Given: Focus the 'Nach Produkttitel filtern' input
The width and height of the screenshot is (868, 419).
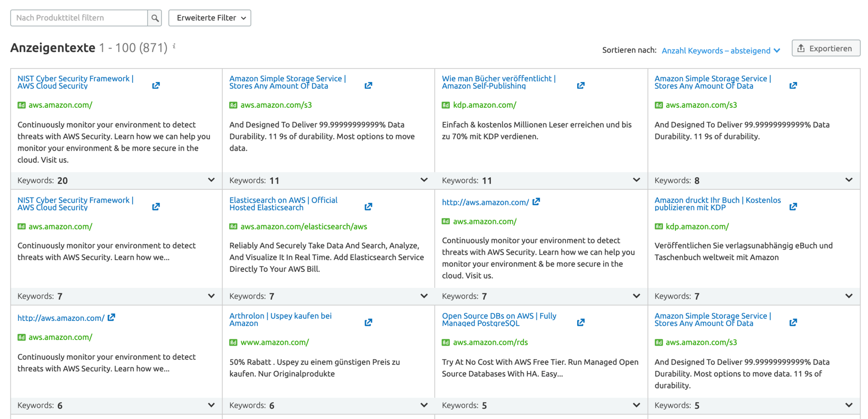Looking at the screenshot, I should point(79,18).
